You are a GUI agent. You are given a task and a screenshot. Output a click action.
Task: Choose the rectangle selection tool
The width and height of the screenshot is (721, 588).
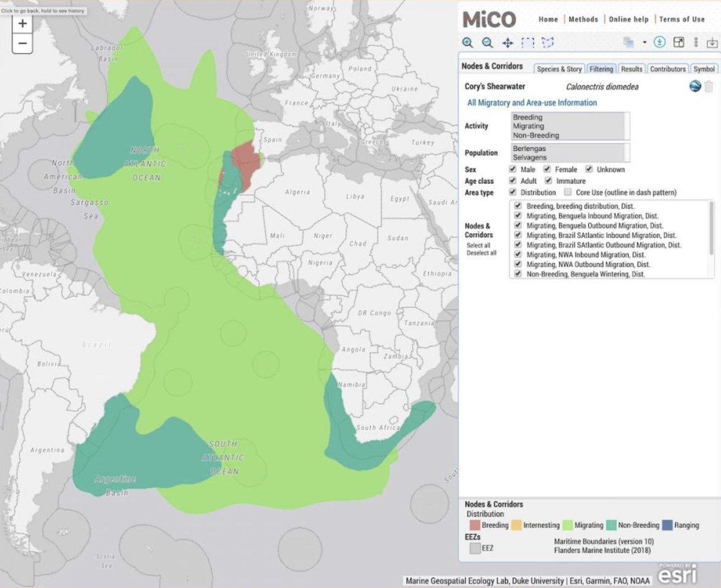[528, 43]
